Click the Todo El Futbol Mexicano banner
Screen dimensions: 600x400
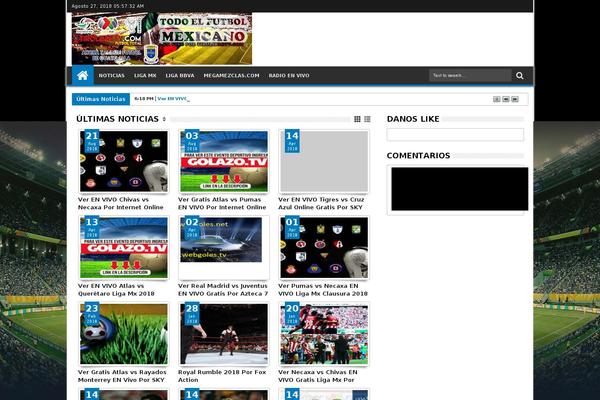[x=162, y=39]
